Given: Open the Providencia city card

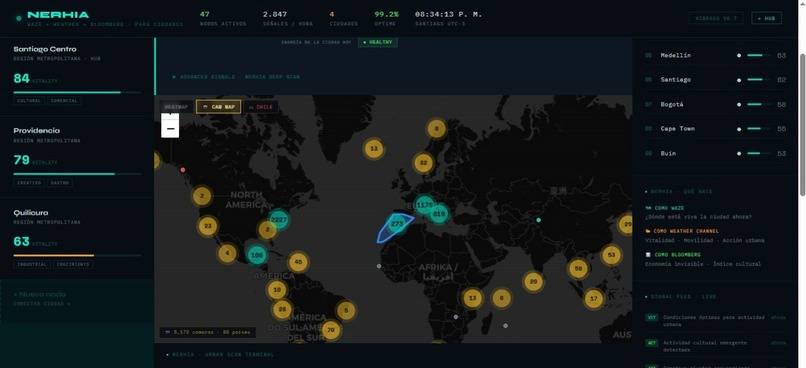Looking at the screenshot, I should (x=77, y=157).
